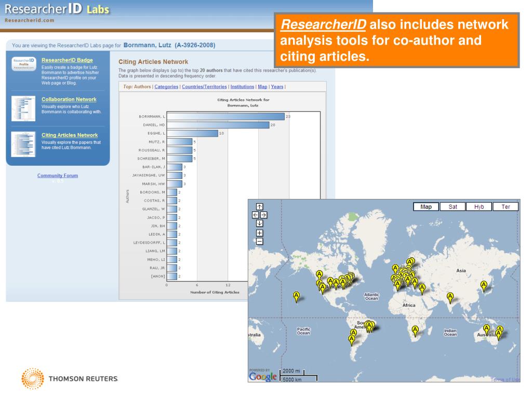Pan the map right with the arrow

point(263,215)
